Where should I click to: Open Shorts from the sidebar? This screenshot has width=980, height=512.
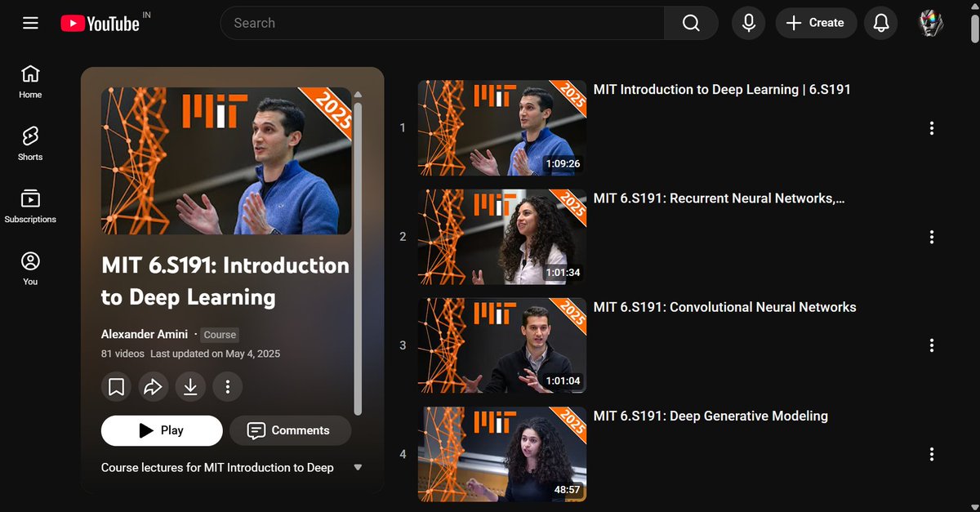point(30,144)
